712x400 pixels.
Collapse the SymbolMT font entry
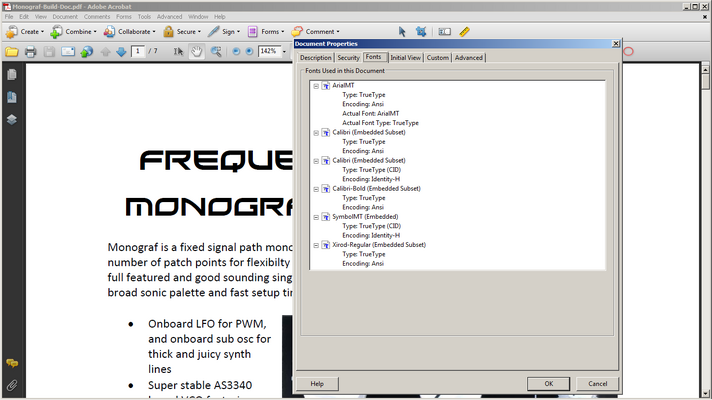[x=316, y=217]
